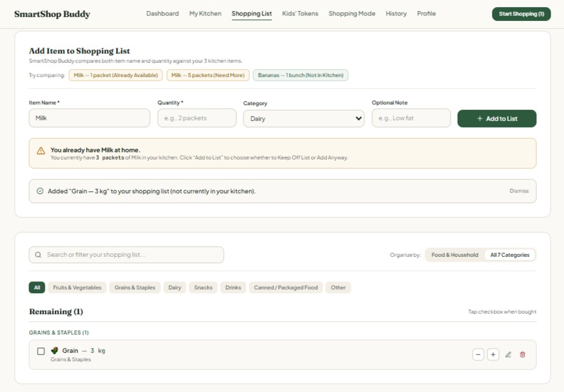Click the Grain vegetable emoji icon
This screenshot has height=392, width=564.
point(55,350)
